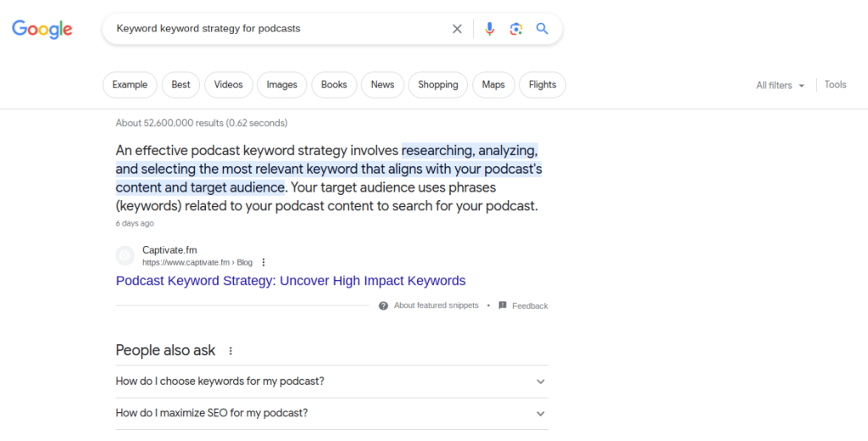This screenshot has height=441, width=868.
Task: Choose the News filter chip
Action: pyautogui.click(x=382, y=85)
